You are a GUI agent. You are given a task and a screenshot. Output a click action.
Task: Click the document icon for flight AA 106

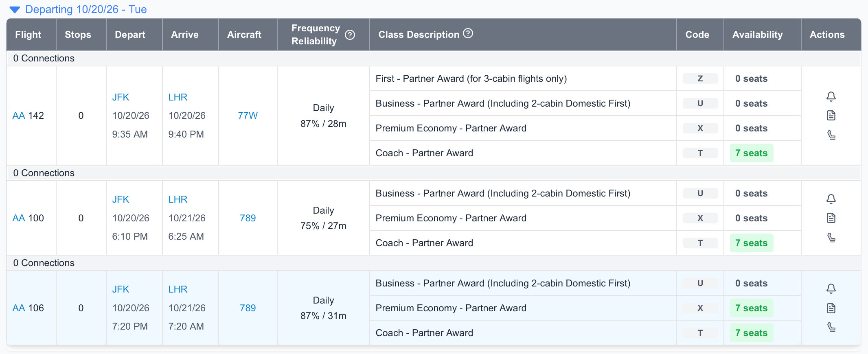click(x=831, y=308)
